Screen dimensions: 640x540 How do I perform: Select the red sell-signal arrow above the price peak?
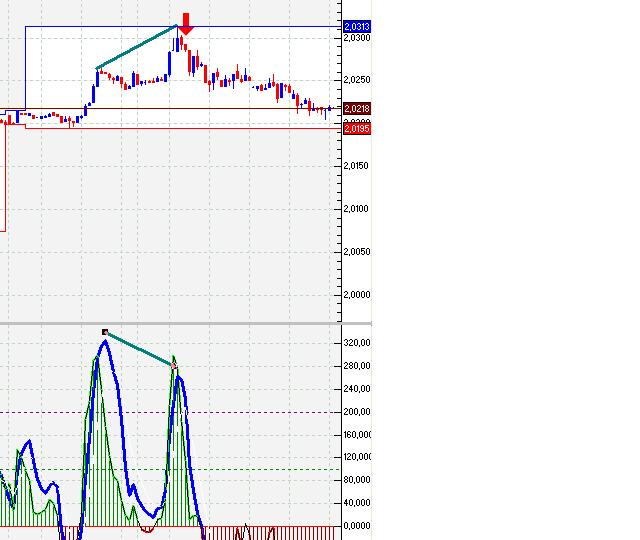tap(186, 24)
